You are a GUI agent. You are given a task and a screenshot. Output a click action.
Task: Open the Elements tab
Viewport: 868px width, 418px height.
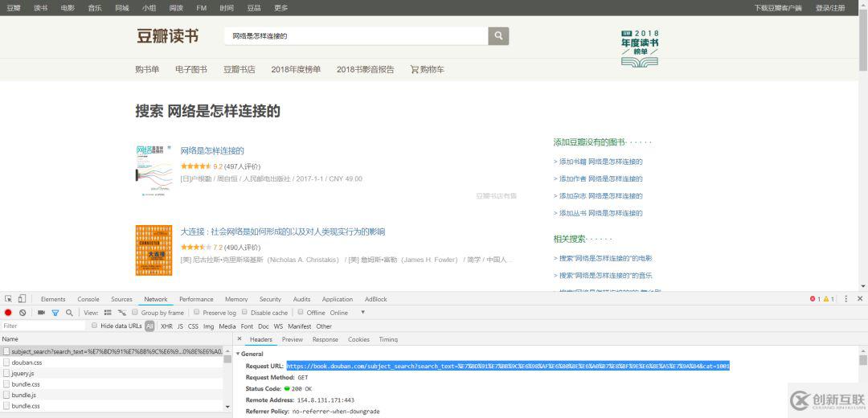pyautogui.click(x=53, y=299)
